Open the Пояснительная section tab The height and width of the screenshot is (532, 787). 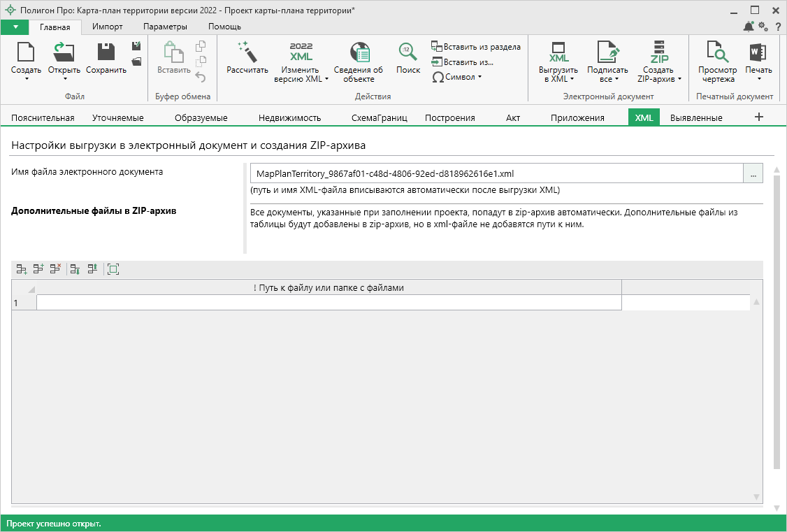[x=43, y=117]
